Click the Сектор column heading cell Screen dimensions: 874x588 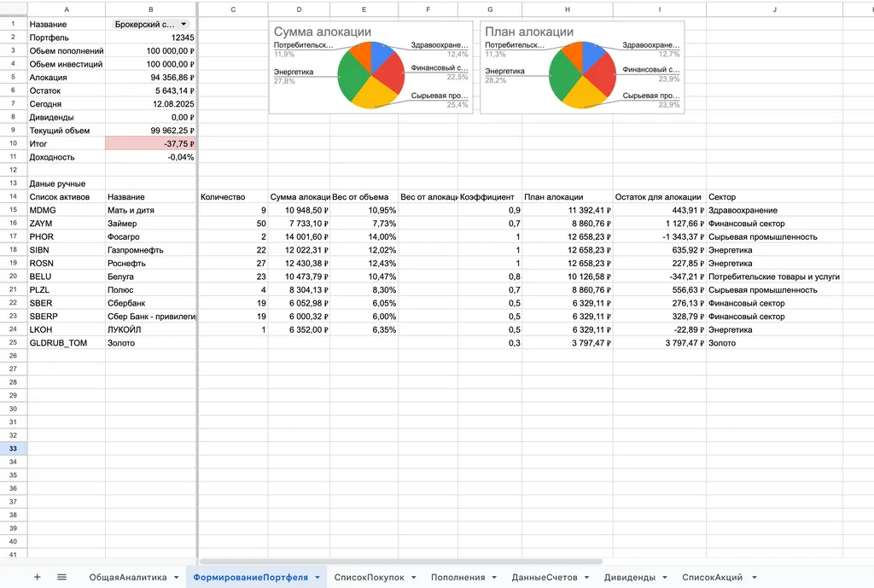[x=772, y=196]
